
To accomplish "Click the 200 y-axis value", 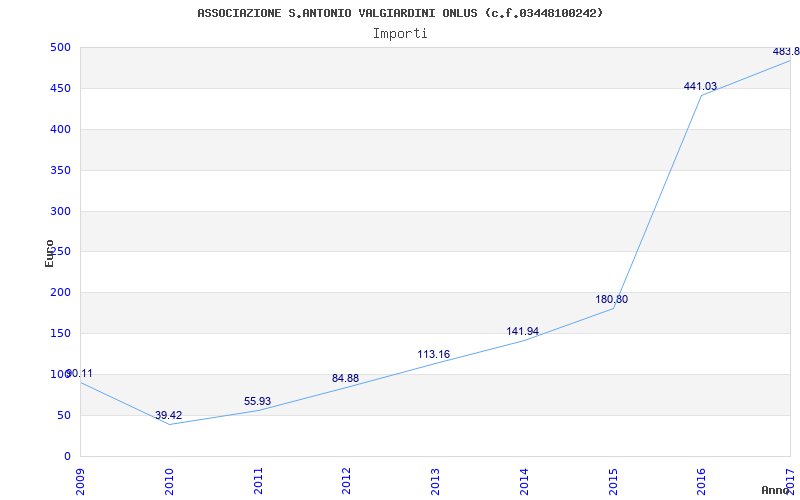I will 59,293.
